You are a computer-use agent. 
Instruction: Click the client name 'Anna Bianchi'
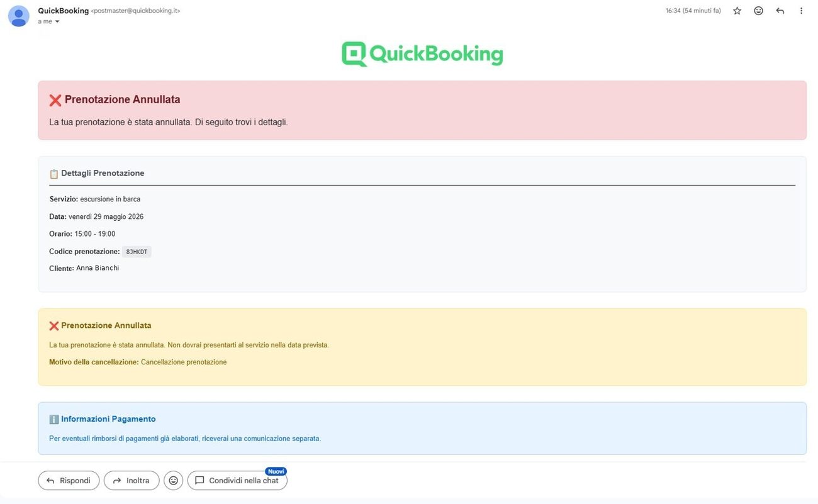(98, 268)
